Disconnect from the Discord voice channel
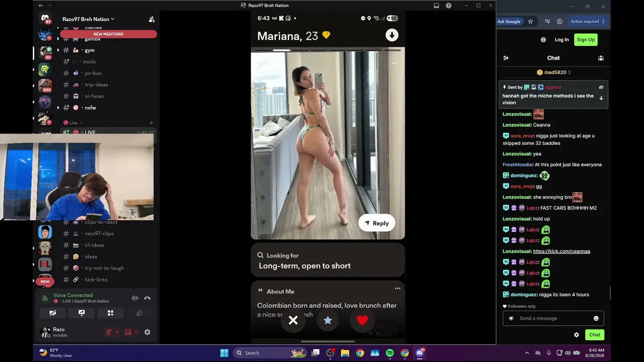The height and width of the screenshot is (362, 644). pyautogui.click(x=147, y=298)
